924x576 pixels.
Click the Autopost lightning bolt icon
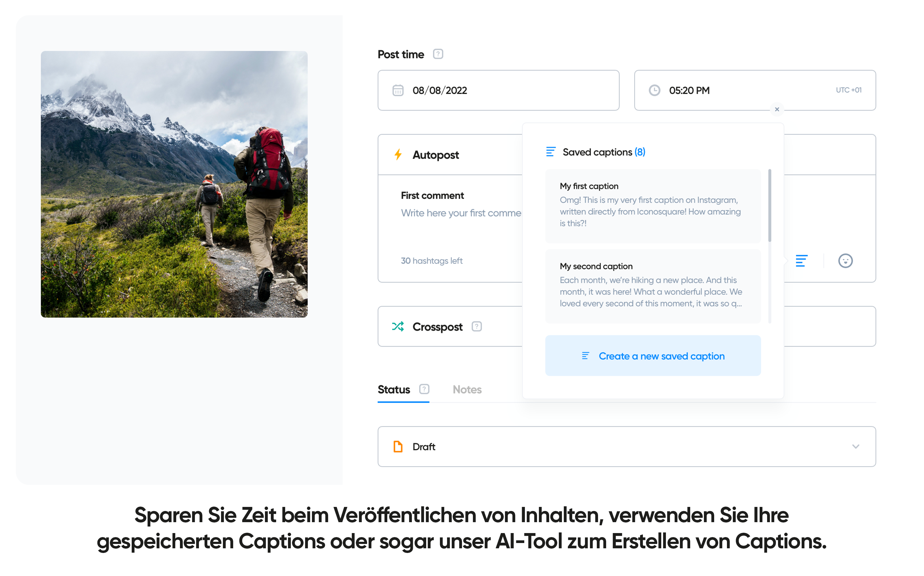coord(398,155)
